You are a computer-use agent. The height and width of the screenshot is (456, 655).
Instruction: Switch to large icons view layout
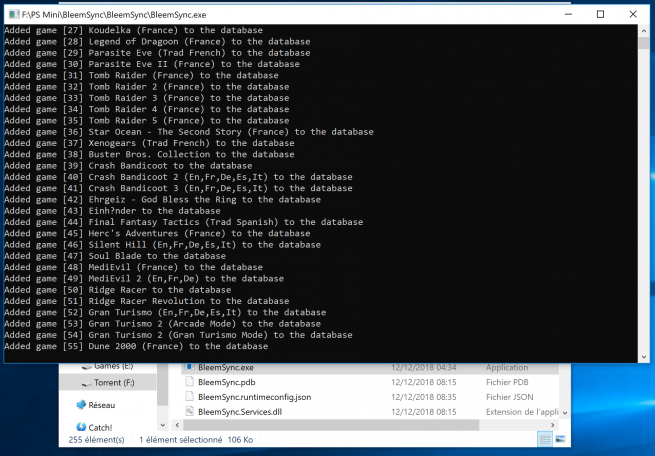click(559, 440)
